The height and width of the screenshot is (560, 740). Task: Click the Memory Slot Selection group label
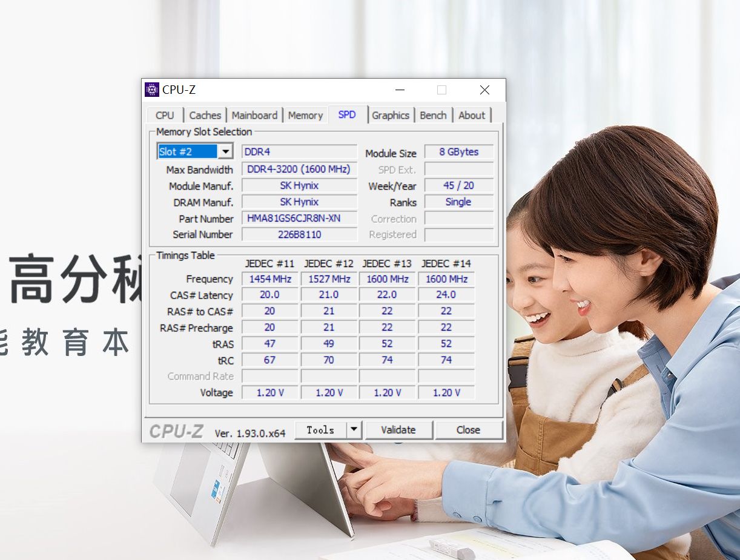tap(204, 132)
